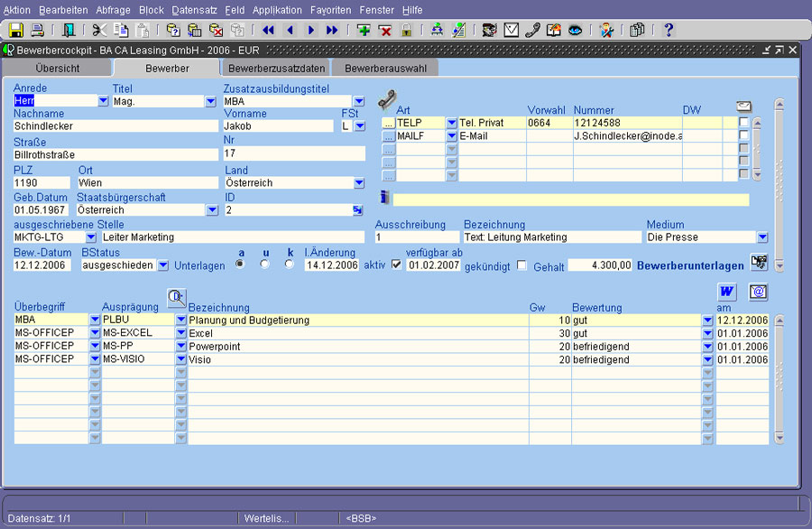Click the eye icon in toolbar

575,30
